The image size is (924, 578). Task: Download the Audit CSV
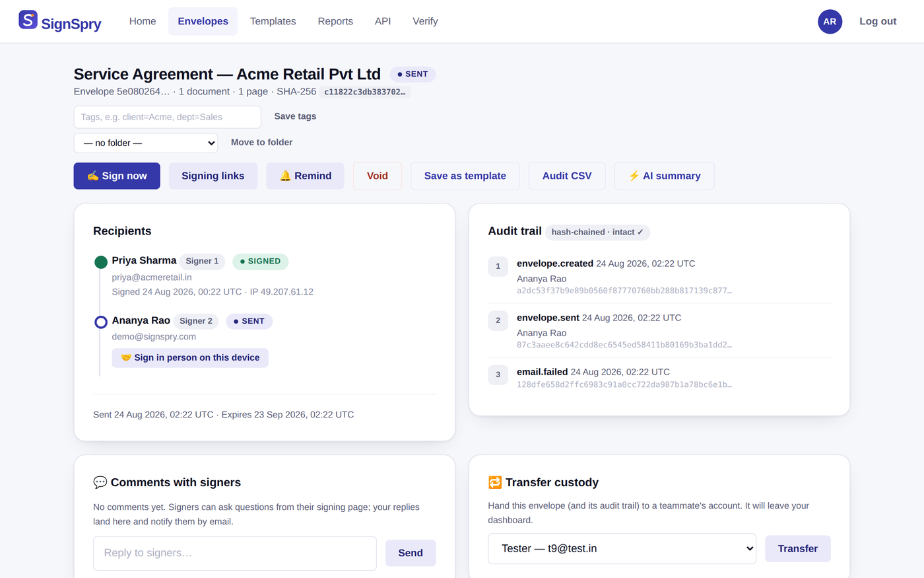click(x=567, y=176)
